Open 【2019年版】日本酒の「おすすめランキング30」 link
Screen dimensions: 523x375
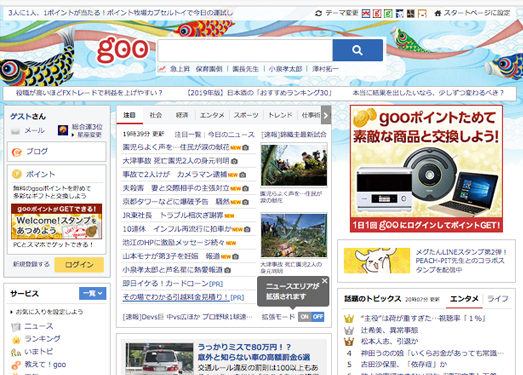pyautogui.click(x=259, y=93)
